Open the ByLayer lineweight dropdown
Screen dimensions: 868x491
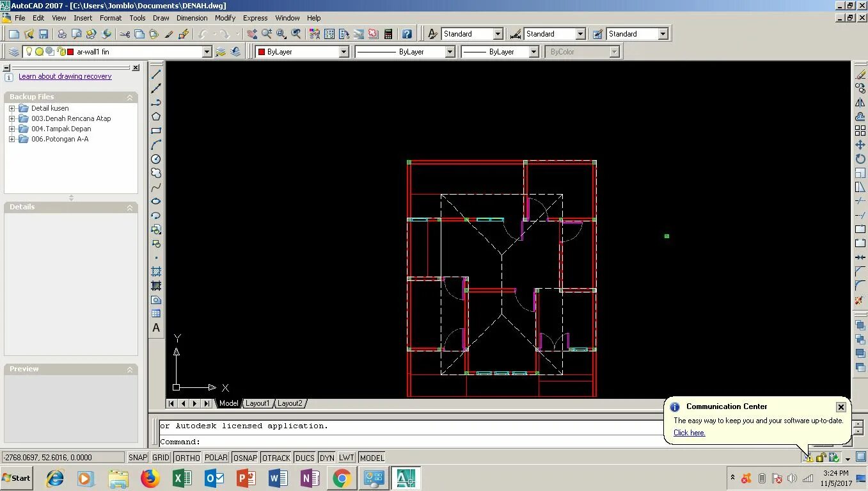(x=533, y=52)
